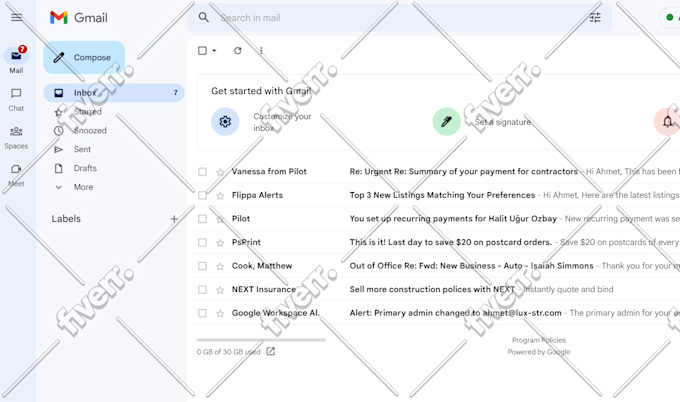Screen dimensions: 680x402
Task: Open the Chat section icon
Action: coord(16,93)
